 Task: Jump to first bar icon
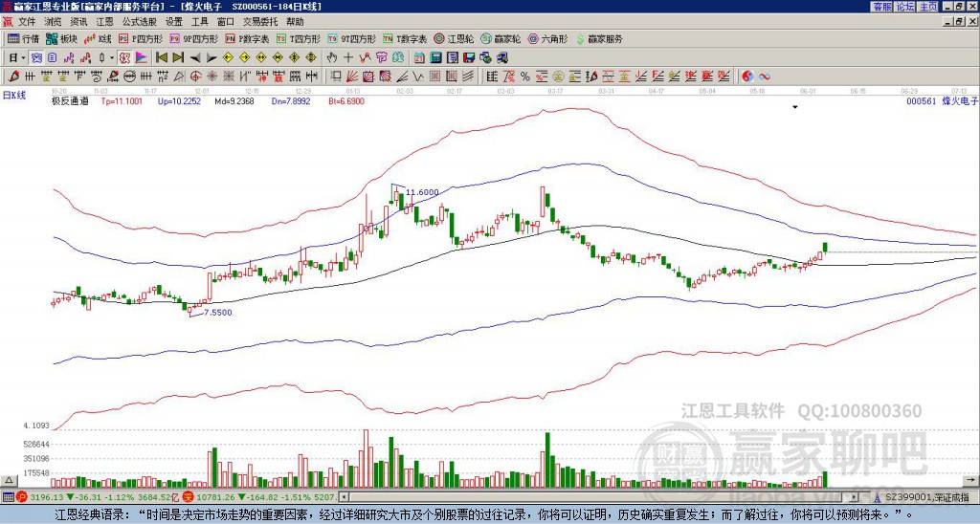click(161, 57)
